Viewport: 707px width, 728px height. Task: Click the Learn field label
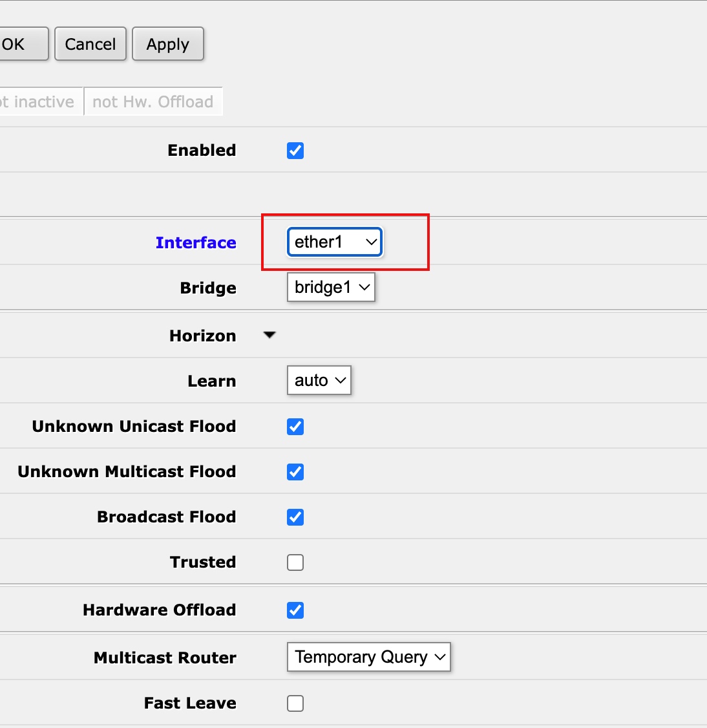pos(212,381)
